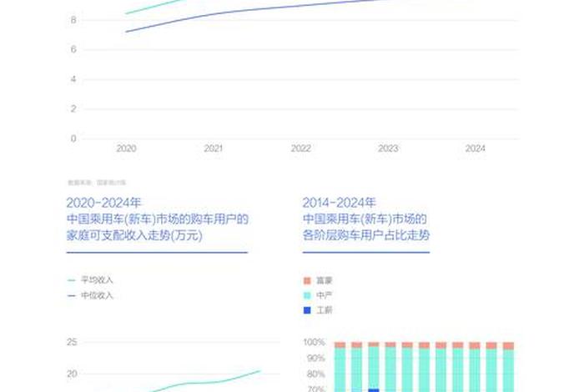This screenshot has height=392, width=584.
Task: Select the 工薪 legend label
Action: [324, 310]
